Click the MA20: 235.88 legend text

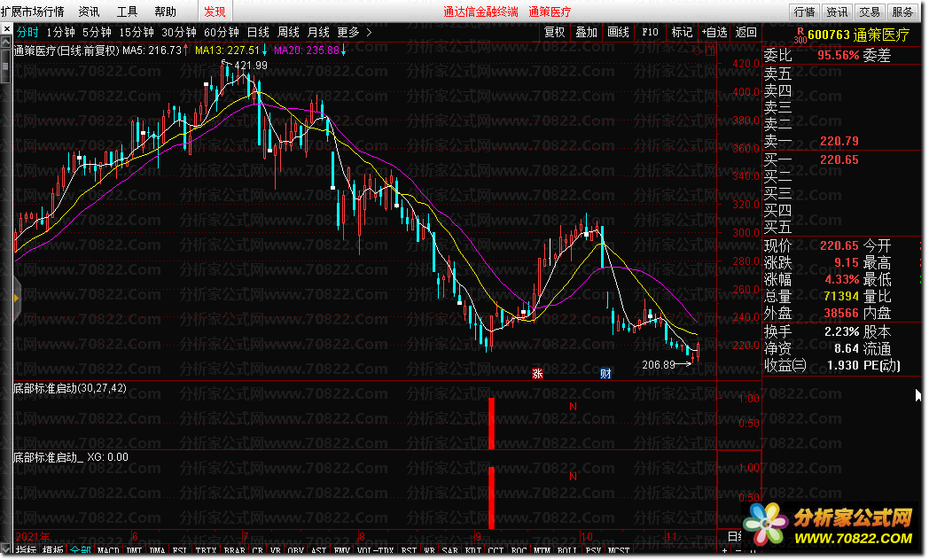[307, 51]
